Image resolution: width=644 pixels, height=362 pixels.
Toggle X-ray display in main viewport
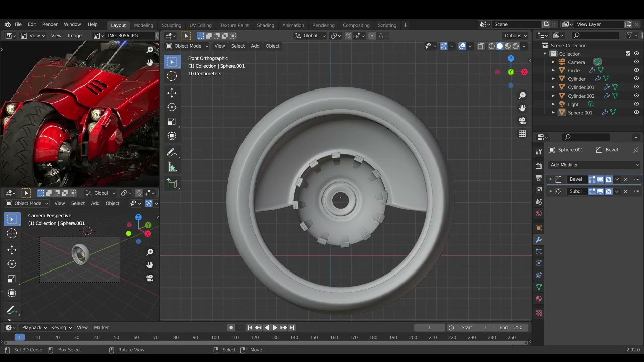click(x=481, y=46)
